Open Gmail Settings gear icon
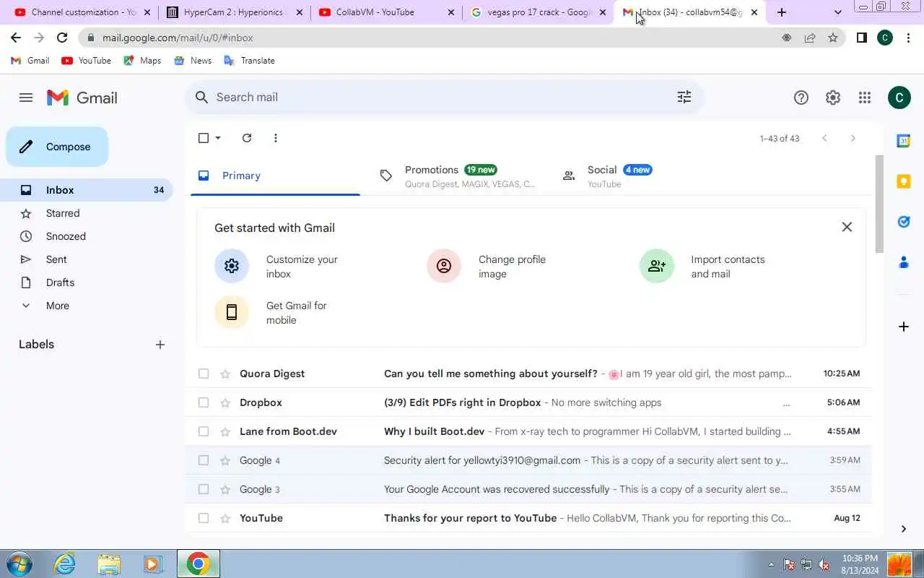Screen dimensions: 924x578 (833, 98)
